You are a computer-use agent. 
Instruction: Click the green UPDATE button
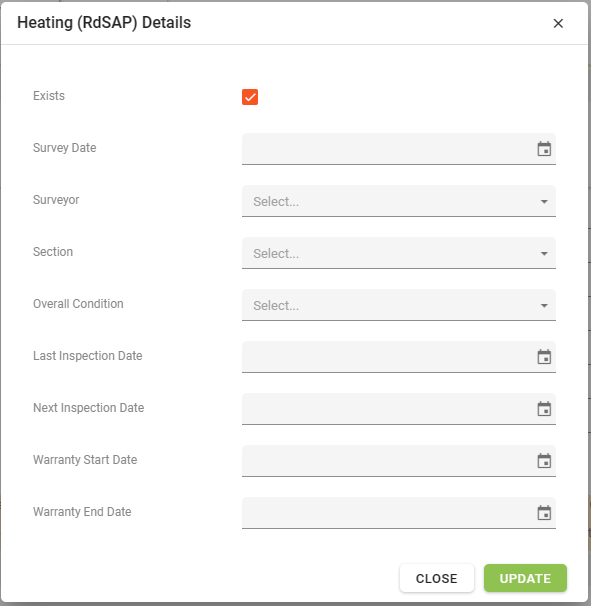click(x=525, y=578)
